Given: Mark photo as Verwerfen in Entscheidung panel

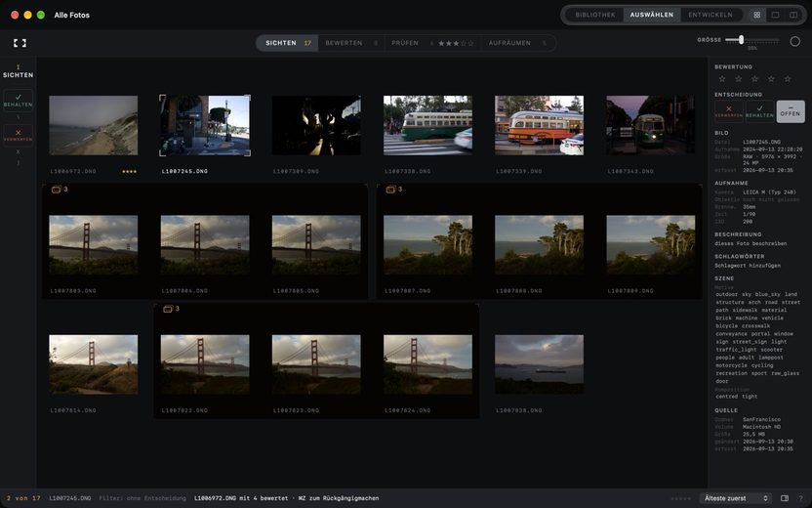Looking at the screenshot, I should point(729,111).
